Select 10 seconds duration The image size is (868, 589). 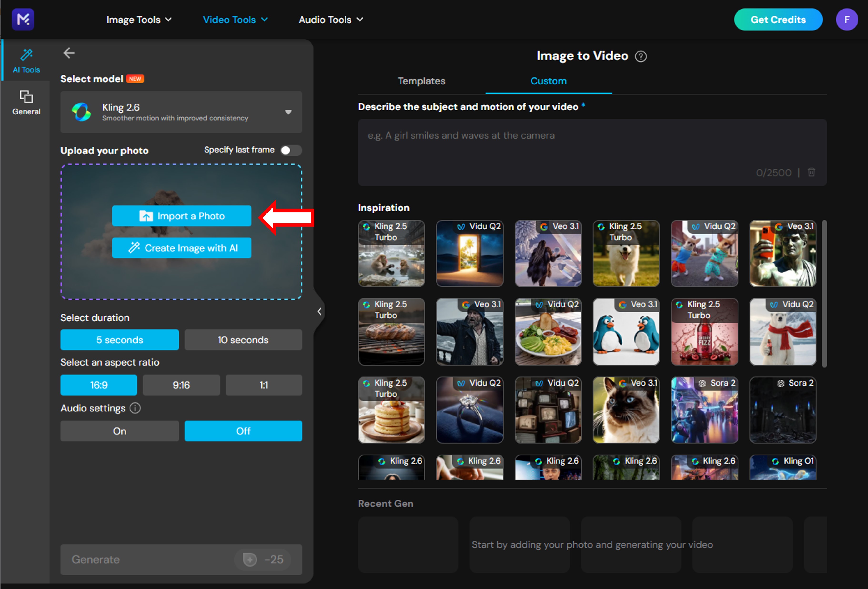pyautogui.click(x=243, y=340)
